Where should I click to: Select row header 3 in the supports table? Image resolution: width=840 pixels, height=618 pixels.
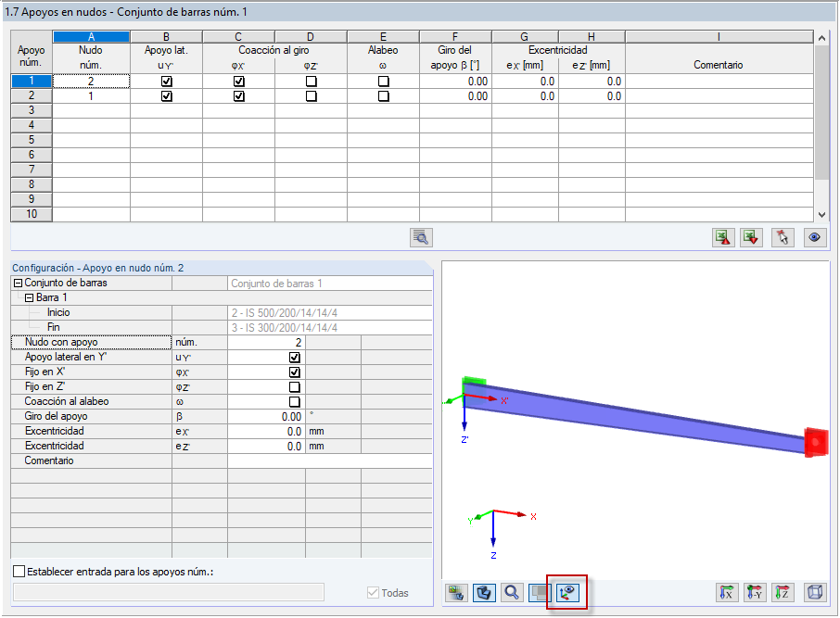(x=32, y=110)
